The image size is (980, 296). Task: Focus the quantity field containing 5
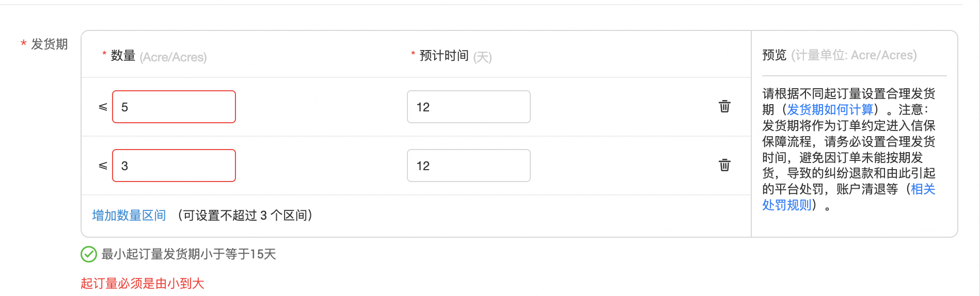tap(174, 107)
